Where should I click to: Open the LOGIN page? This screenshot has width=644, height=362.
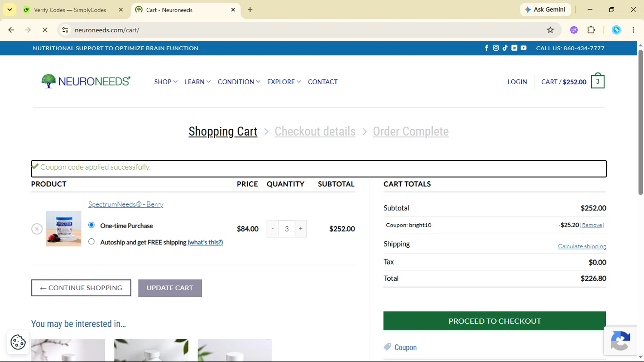[517, 82]
